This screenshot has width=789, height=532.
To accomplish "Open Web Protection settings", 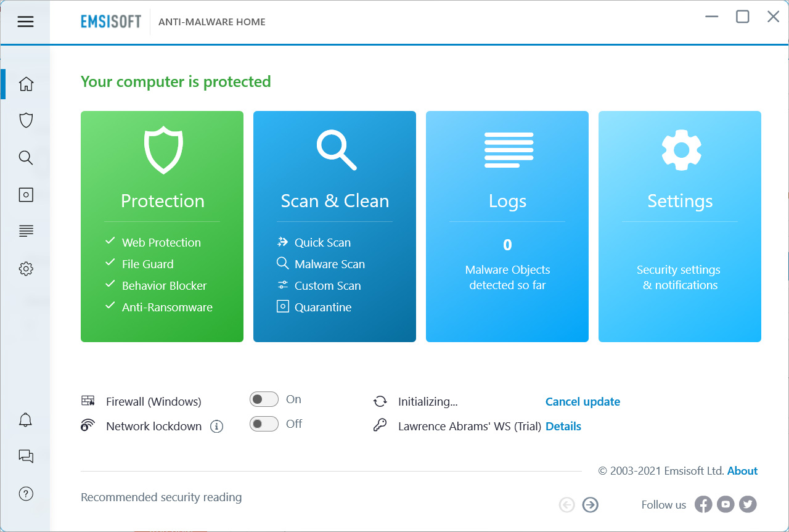I will coord(161,242).
